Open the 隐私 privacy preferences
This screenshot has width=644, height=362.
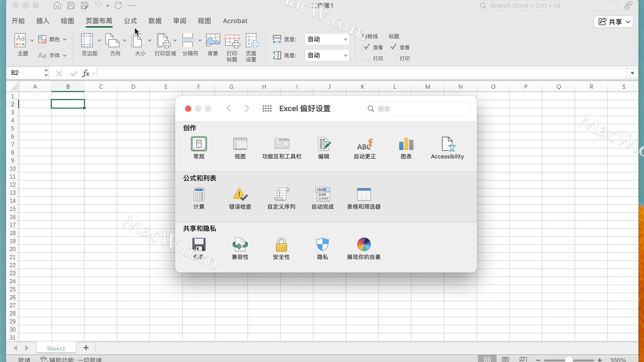(x=323, y=248)
